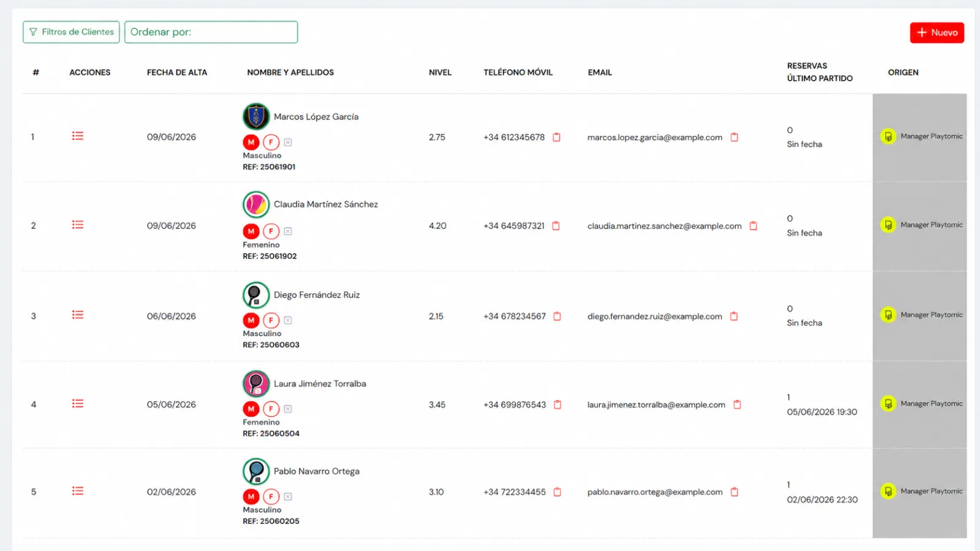Copy phone number +34 678234567
Screen dimensions: 980x551
pyautogui.click(x=557, y=317)
